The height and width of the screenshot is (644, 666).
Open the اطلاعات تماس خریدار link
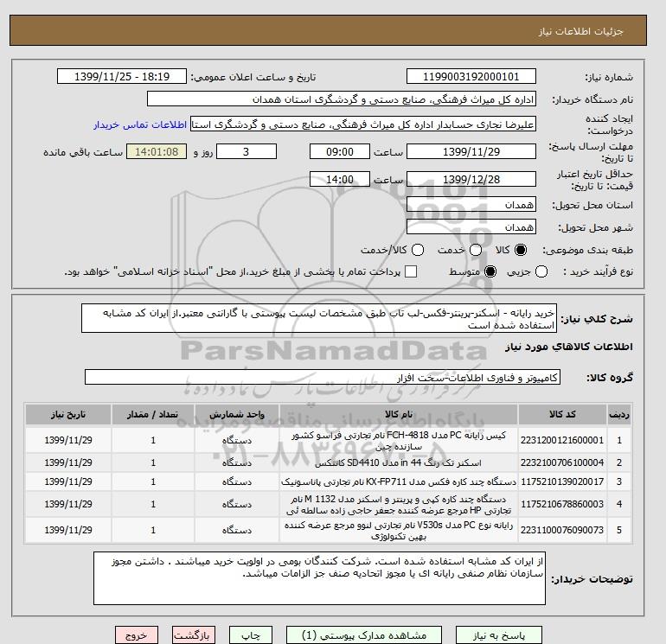(140, 124)
